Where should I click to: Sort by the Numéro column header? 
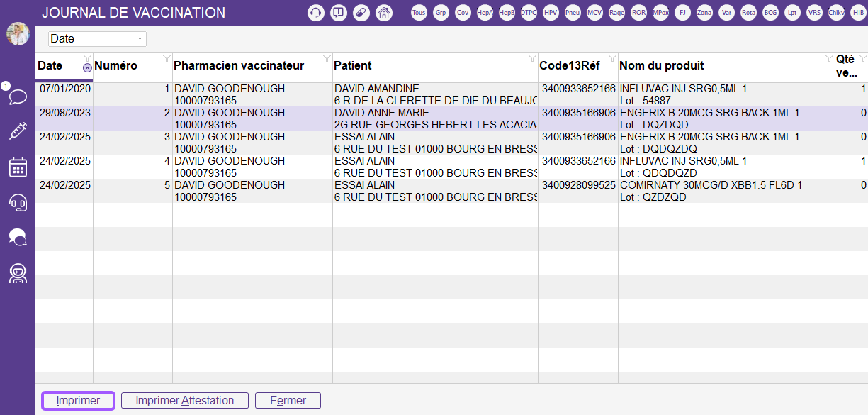(116, 66)
